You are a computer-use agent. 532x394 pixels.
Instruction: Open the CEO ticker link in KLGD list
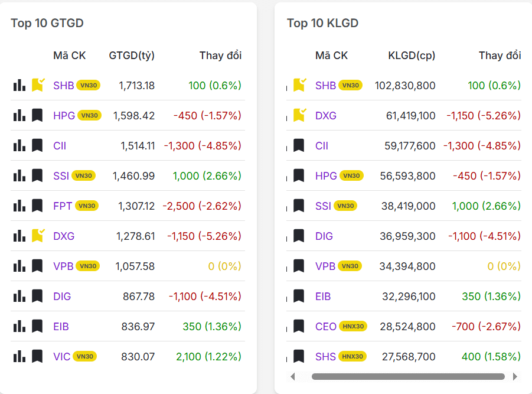tap(326, 326)
